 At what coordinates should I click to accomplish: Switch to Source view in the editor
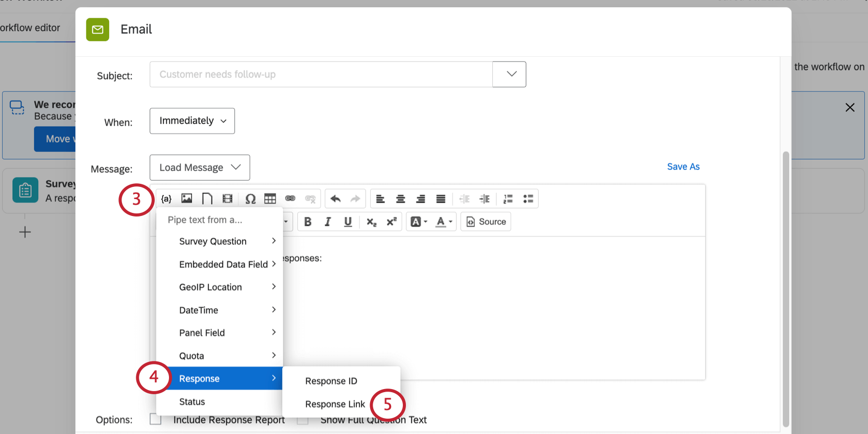tap(486, 222)
